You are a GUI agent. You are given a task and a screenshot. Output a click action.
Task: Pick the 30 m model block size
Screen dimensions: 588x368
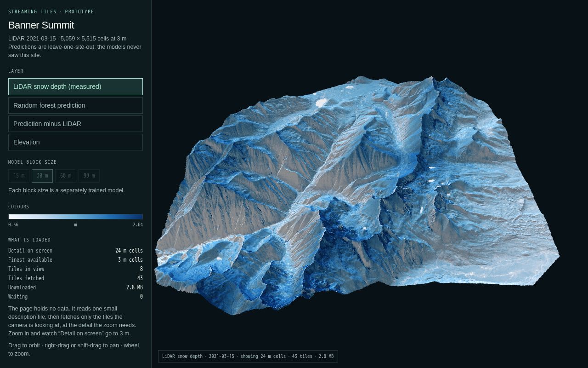42,176
